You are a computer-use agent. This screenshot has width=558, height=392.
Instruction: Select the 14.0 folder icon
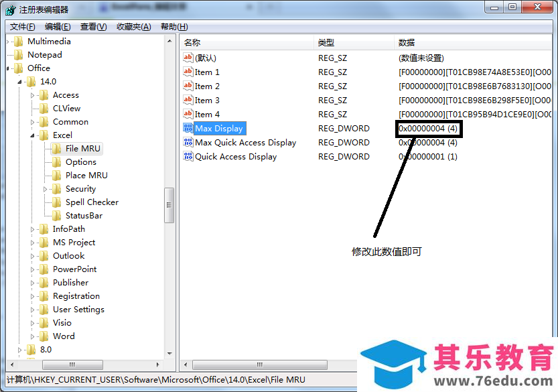click(31, 82)
